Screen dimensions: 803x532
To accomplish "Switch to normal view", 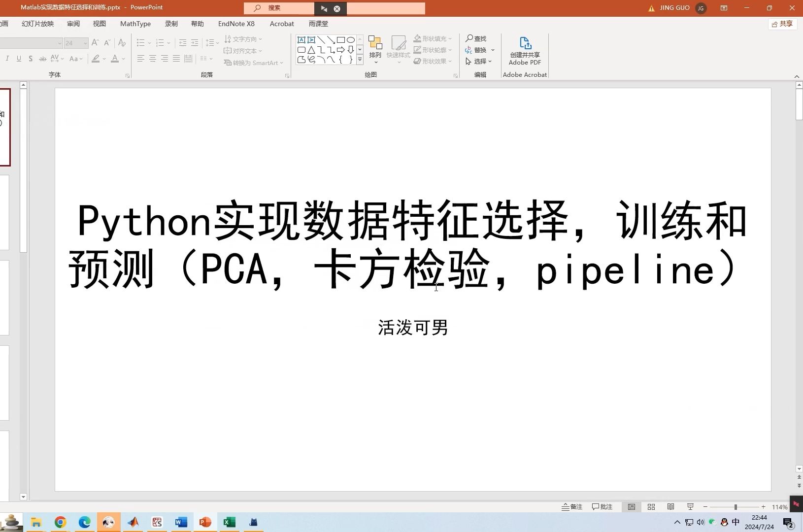I will pyautogui.click(x=632, y=507).
